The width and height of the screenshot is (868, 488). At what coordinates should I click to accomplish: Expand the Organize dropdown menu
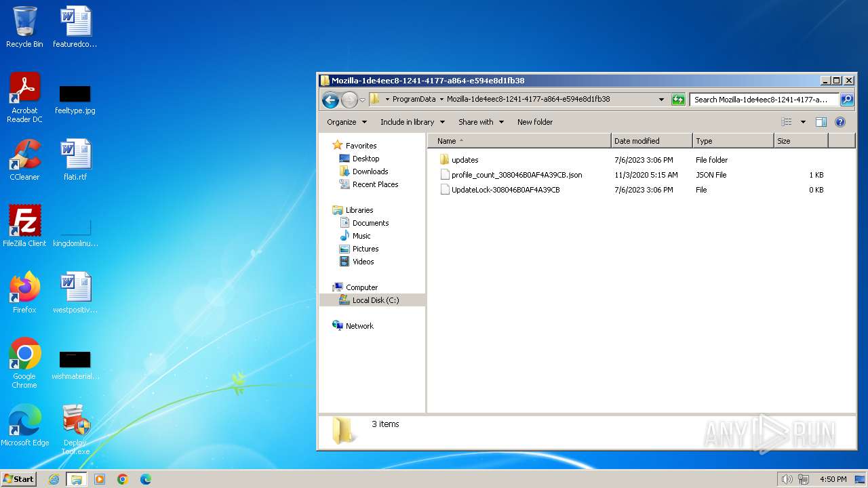tap(347, 122)
